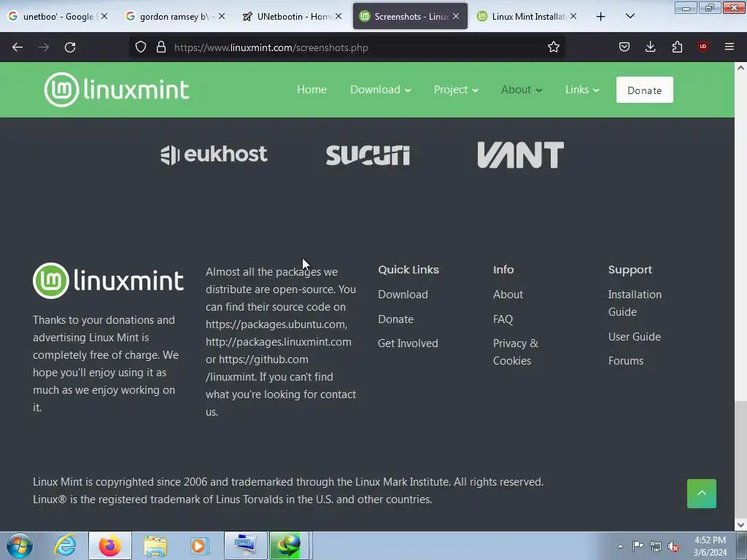
Task: Open a new tab with the plus icon
Action: click(x=601, y=17)
